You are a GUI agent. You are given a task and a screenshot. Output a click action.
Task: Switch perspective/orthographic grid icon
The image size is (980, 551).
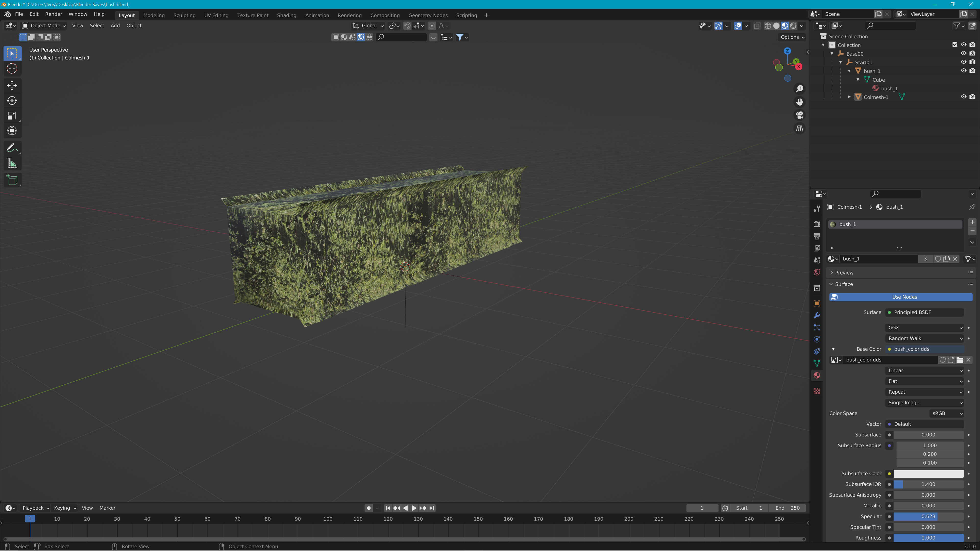[800, 129]
